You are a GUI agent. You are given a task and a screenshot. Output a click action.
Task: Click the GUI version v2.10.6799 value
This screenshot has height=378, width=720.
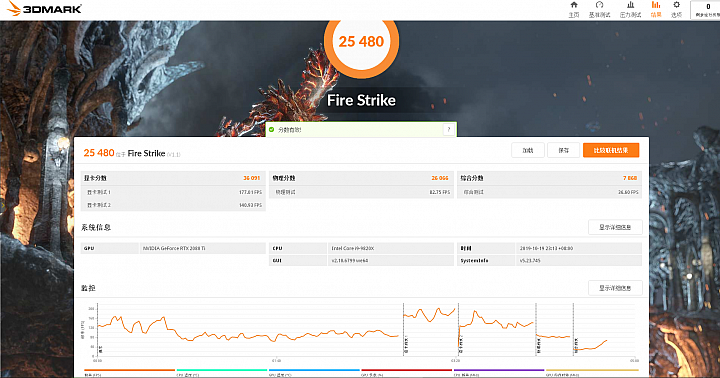[350, 261]
